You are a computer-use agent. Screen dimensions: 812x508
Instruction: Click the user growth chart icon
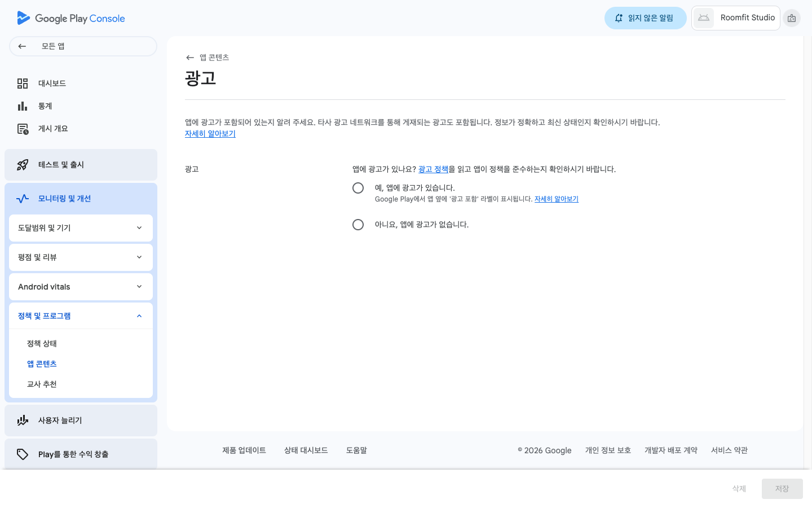(x=23, y=421)
